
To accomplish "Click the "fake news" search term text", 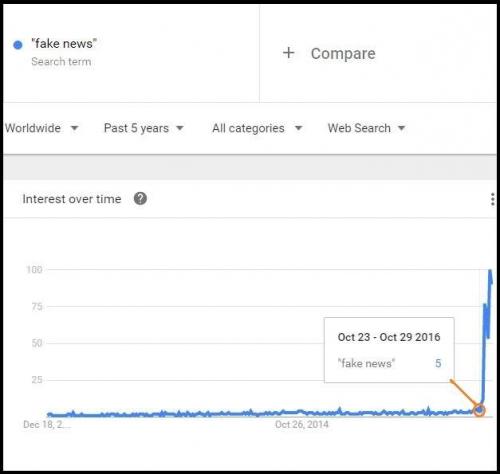I will [64, 44].
